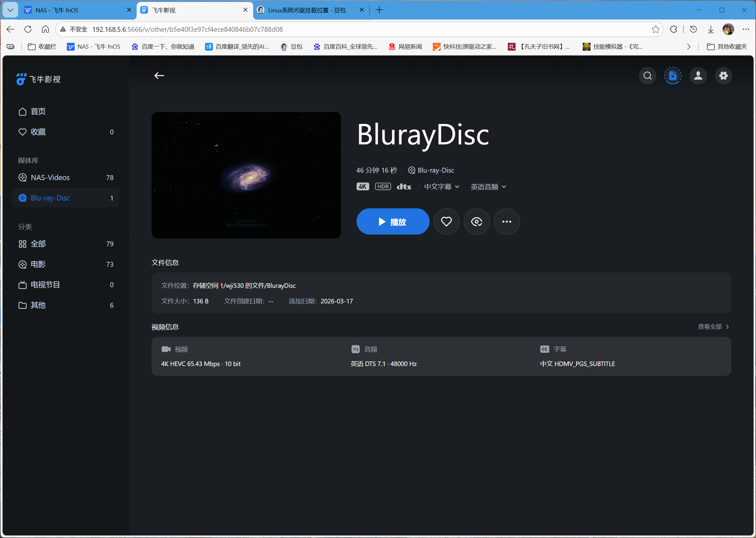Open the search icon in top bar

647,76
